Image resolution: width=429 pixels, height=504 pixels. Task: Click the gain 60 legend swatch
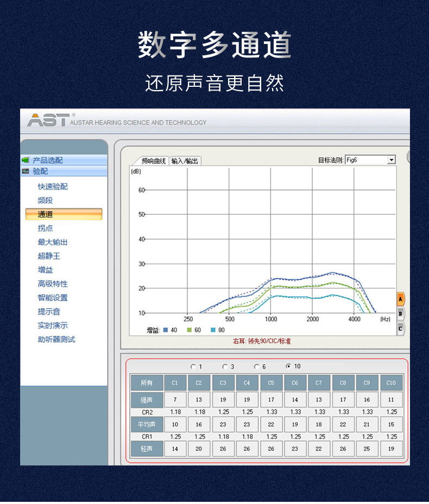coord(189,330)
